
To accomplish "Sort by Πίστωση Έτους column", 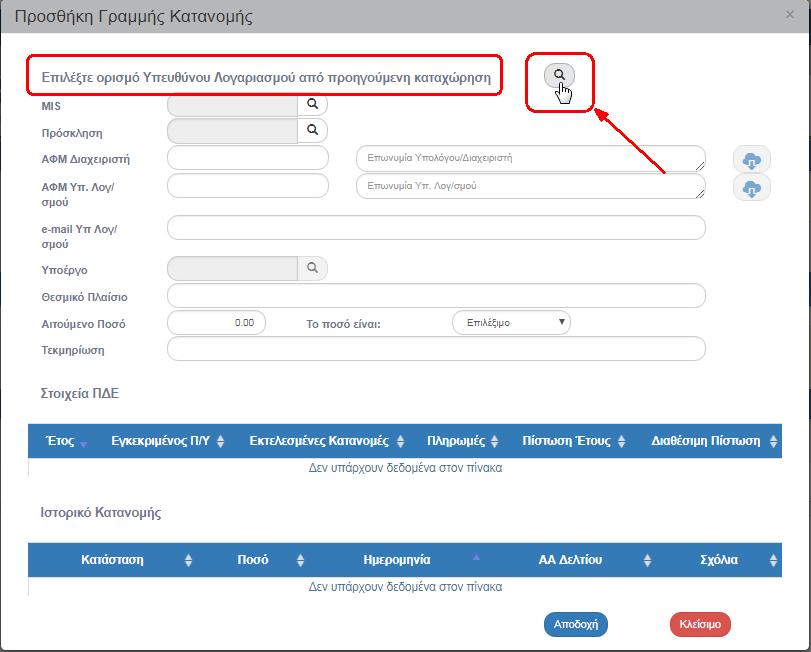I will coord(573,441).
